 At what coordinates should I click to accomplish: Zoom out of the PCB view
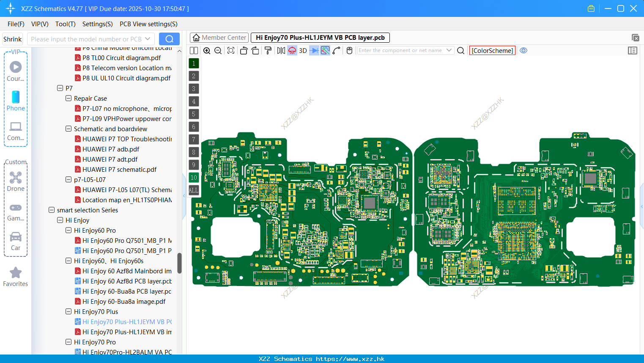click(x=218, y=50)
